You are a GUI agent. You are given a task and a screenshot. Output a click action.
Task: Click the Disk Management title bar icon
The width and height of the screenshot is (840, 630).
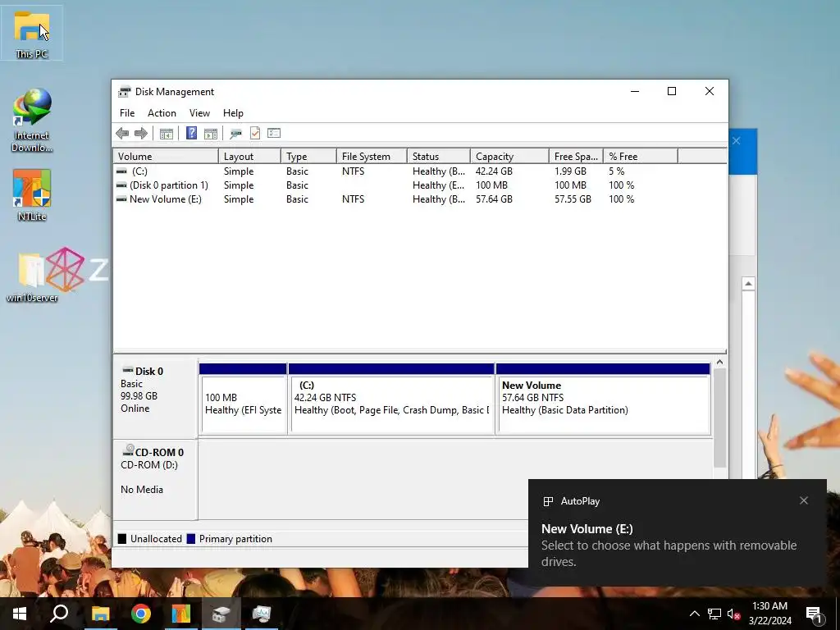click(125, 92)
